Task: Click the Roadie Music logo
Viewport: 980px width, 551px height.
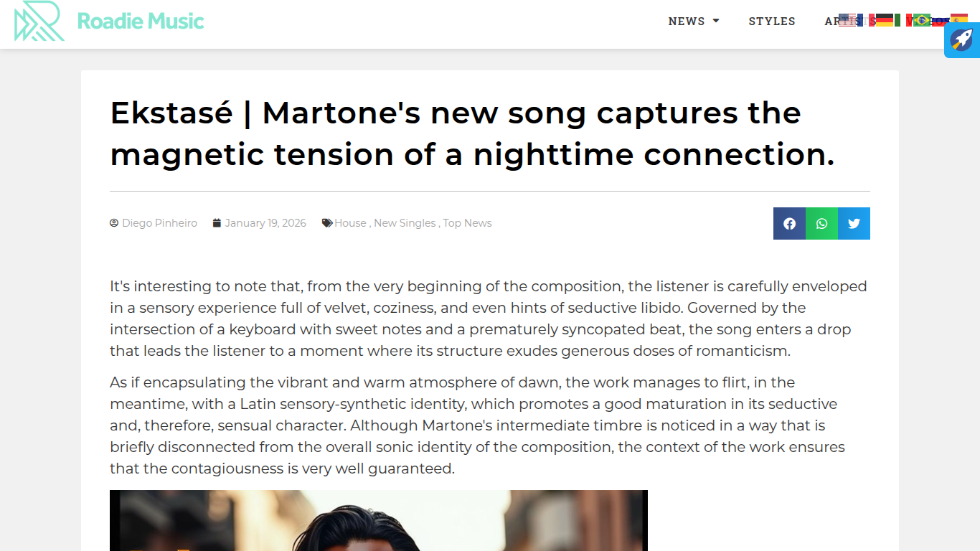Action: [x=109, y=22]
